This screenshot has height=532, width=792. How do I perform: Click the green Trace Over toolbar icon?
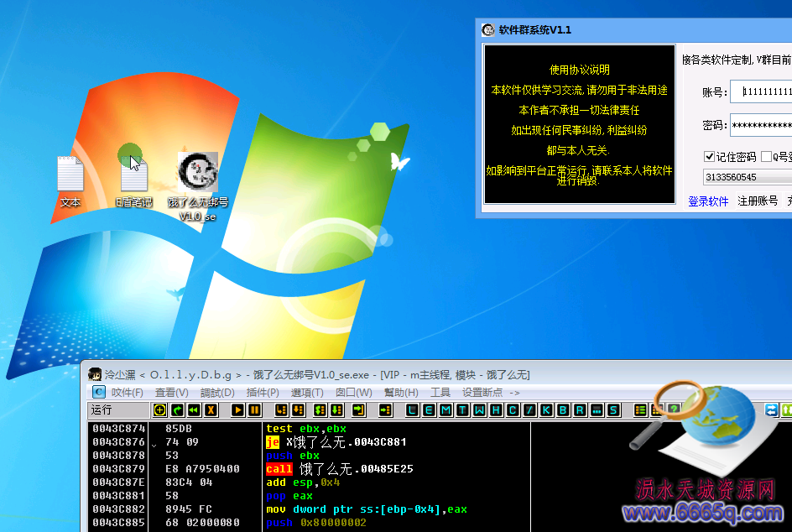pyautogui.click(x=337, y=409)
